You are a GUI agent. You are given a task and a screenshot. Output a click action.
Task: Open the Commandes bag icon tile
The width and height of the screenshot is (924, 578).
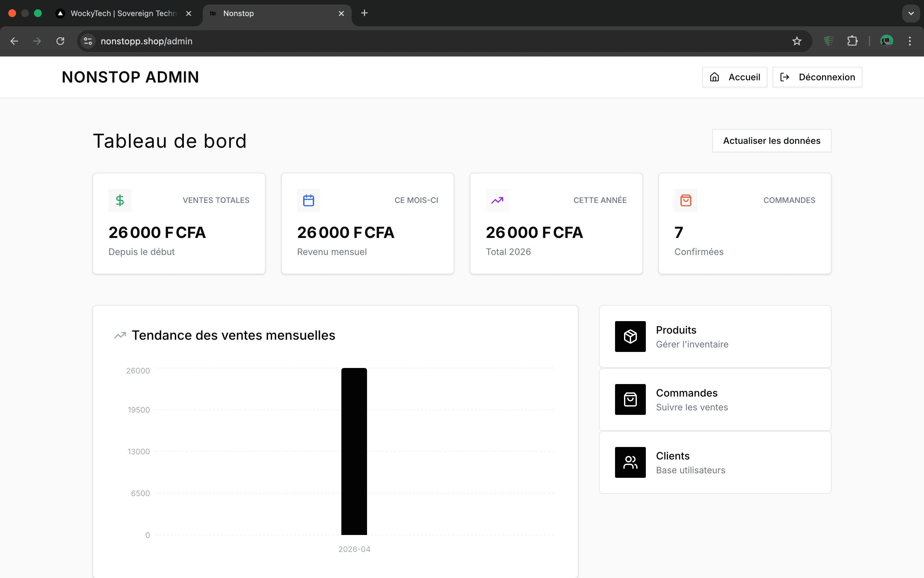[630, 399]
